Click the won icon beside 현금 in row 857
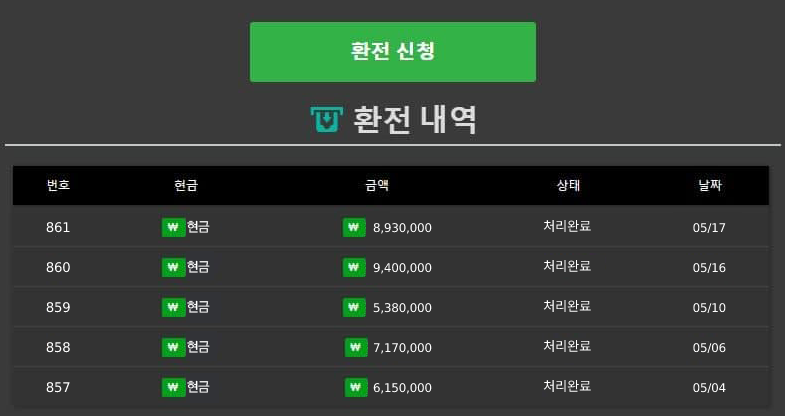This screenshot has height=416, width=785. (x=173, y=387)
